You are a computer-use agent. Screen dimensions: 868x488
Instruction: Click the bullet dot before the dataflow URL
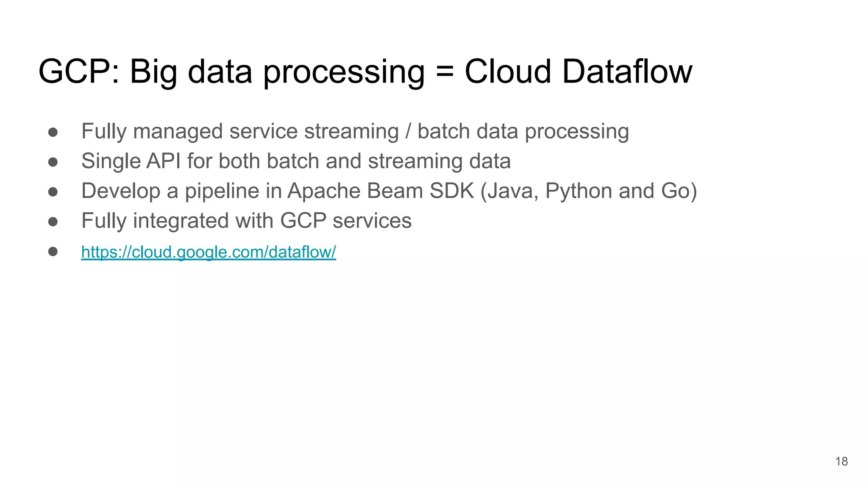click(53, 252)
